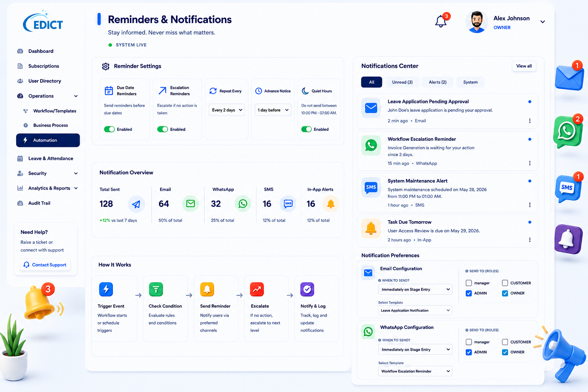The height and width of the screenshot is (392, 588).
Task: Turn off the Quiet Hours toggle
Action: (x=307, y=129)
